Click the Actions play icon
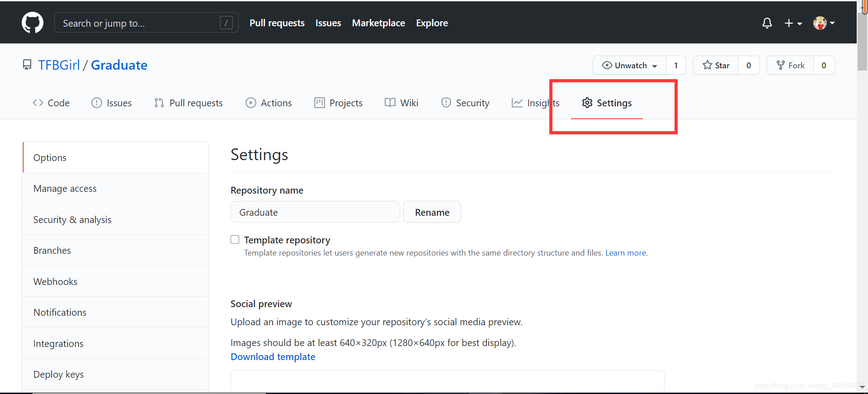Viewport: 868px width, 394px height. pos(251,103)
